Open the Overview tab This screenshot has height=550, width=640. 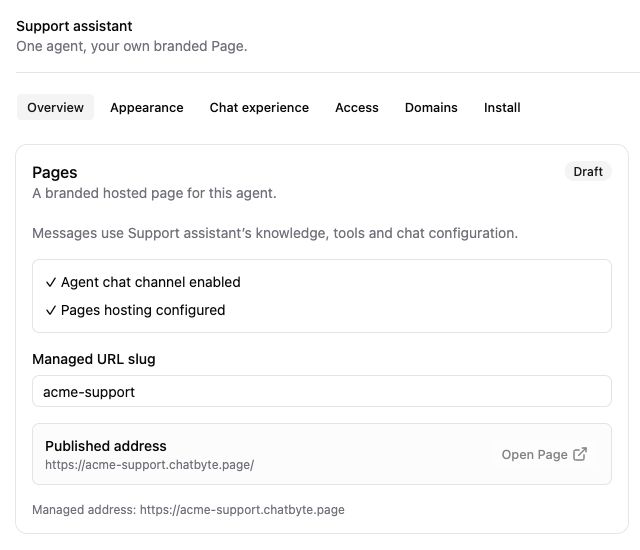[x=55, y=107]
